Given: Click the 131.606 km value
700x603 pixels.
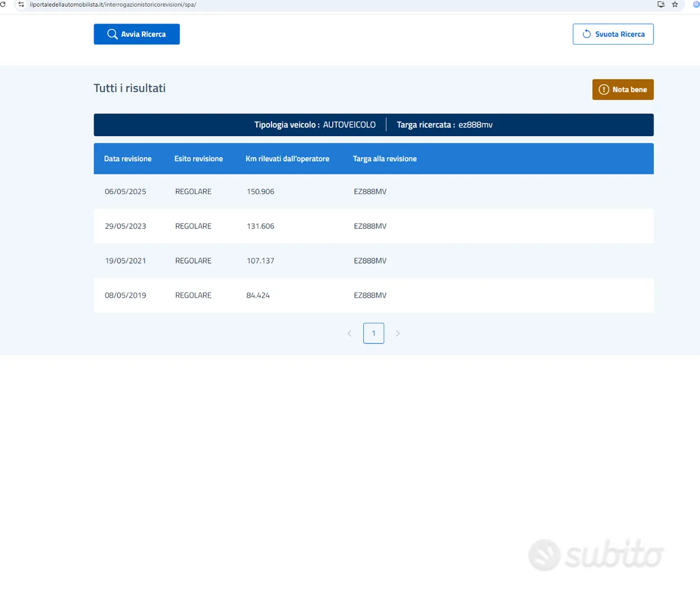Looking at the screenshot, I should tap(261, 226).
